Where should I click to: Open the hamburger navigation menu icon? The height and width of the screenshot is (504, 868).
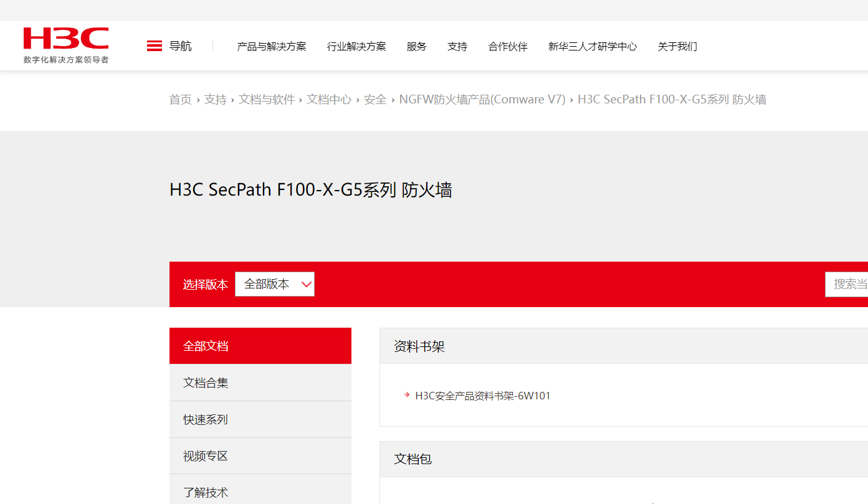click(x=155, y=46)
